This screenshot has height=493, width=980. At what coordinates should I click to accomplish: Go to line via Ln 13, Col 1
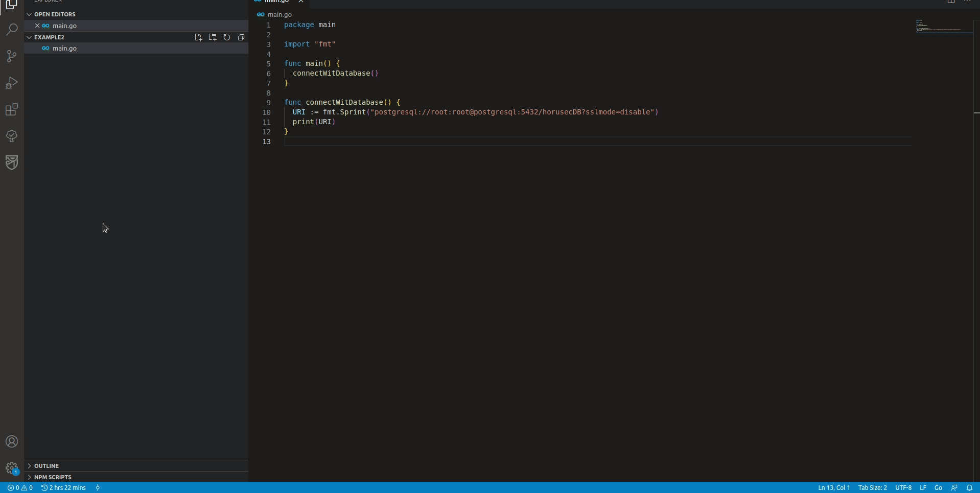[x=834, y=488]
